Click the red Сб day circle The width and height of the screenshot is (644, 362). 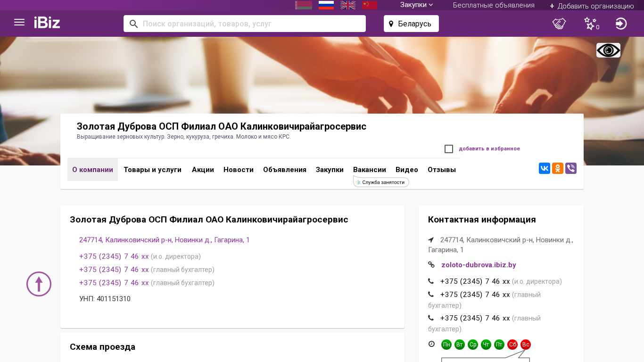click(512, 345)
